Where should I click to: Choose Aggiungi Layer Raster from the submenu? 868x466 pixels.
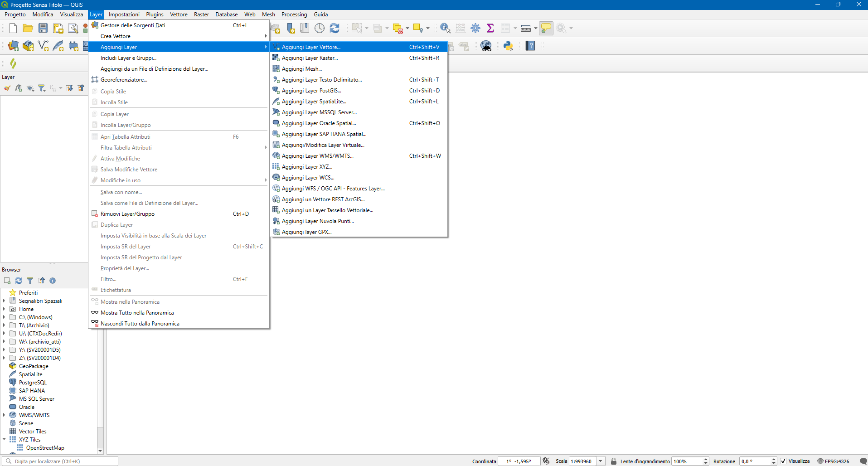pyautogui.click(x=310, y=58)
